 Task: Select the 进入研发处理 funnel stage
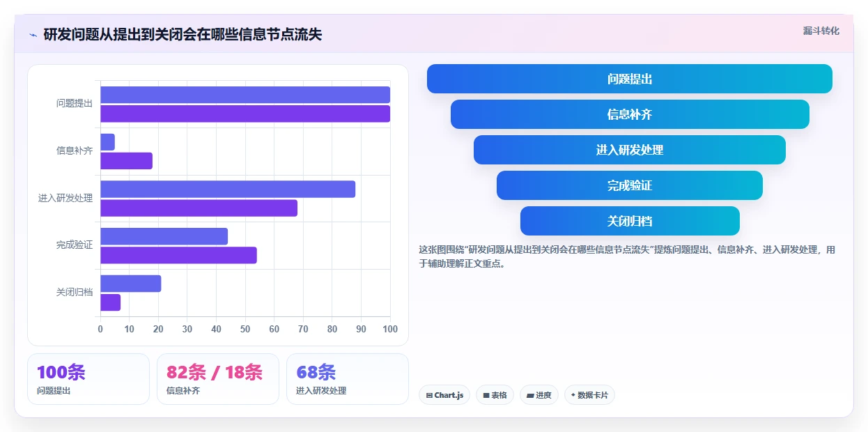(630, 150)
